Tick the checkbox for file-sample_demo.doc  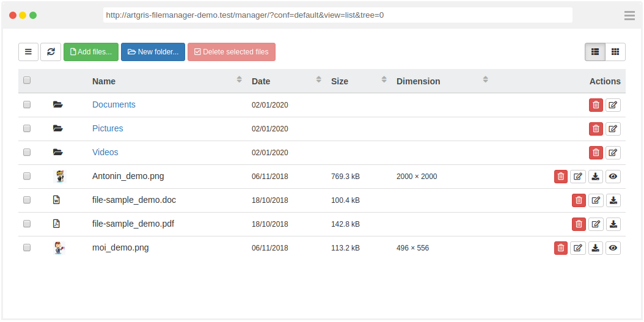point(27,200)
